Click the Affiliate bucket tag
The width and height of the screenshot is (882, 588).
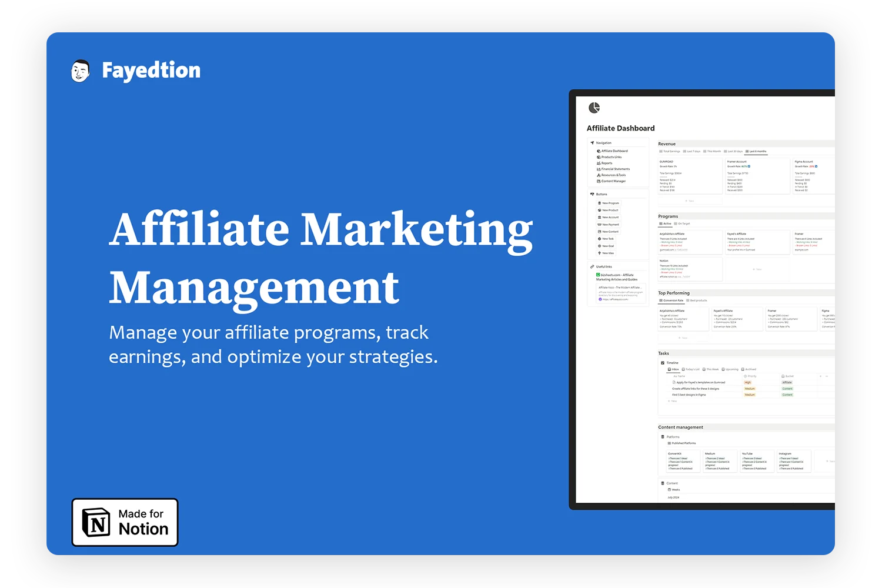click(787, 382)
